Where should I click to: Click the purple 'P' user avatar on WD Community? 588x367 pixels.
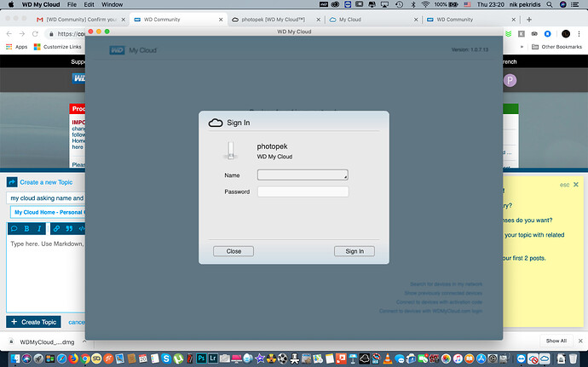(510, 80)
